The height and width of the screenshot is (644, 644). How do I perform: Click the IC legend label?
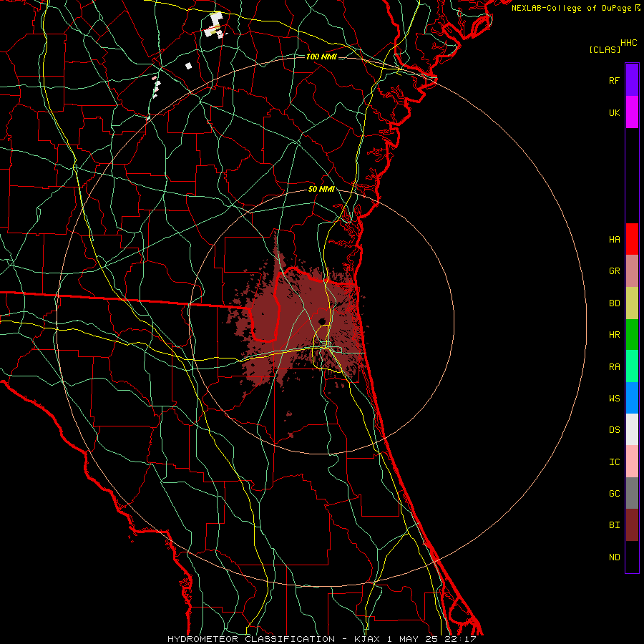[x=614, y=462]
